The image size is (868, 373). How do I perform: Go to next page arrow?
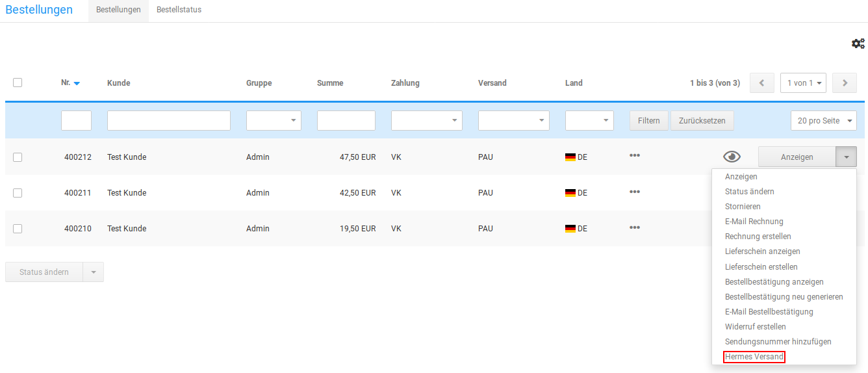[844, 83]
